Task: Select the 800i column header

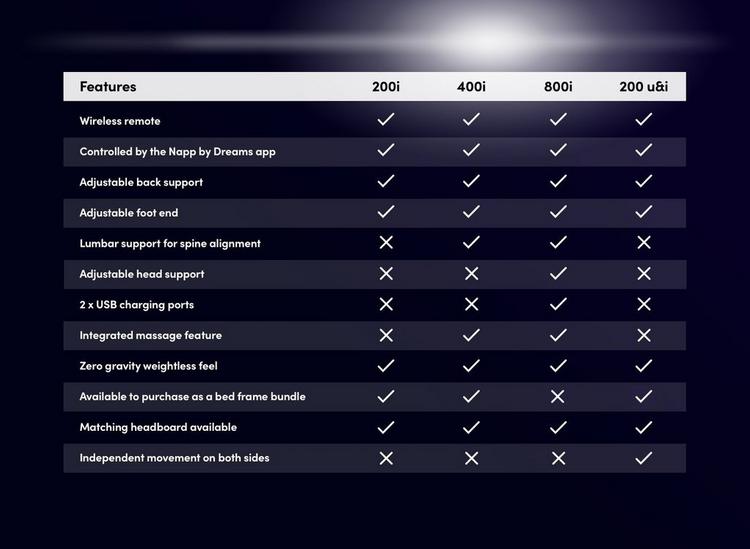Action: (x=558, y=87)
